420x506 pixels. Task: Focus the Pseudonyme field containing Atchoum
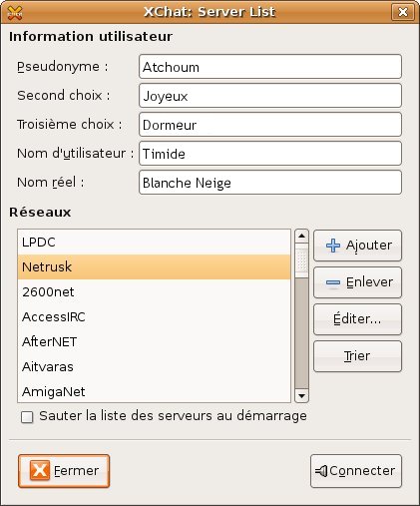point(270,67)
